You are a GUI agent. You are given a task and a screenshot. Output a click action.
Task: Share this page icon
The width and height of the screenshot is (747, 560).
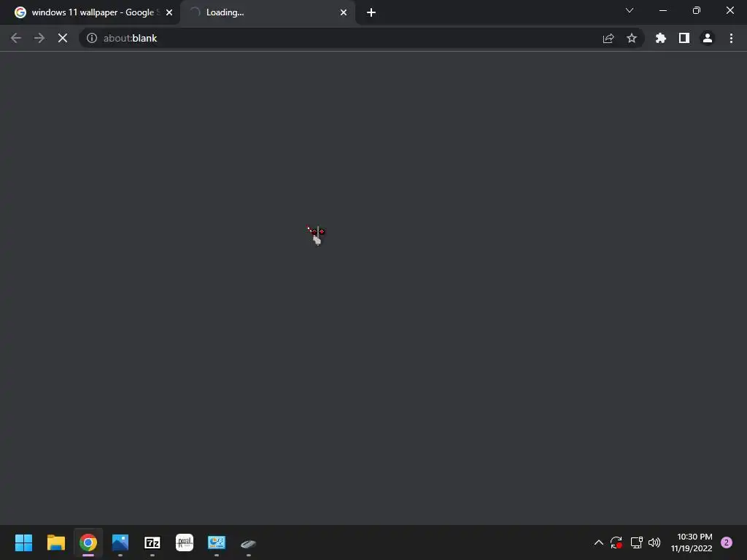click(608, 38)
